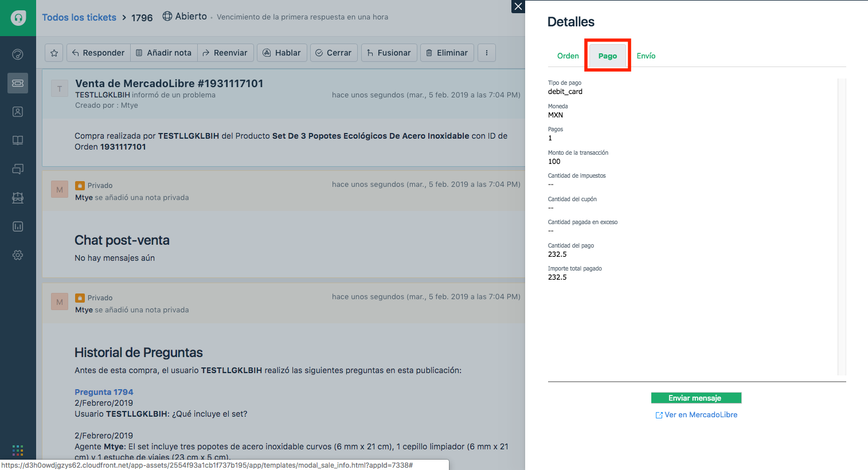Screen dimensions: 868x470
Task: Switch to the Envío tab
Action: (x=646, y=56)
